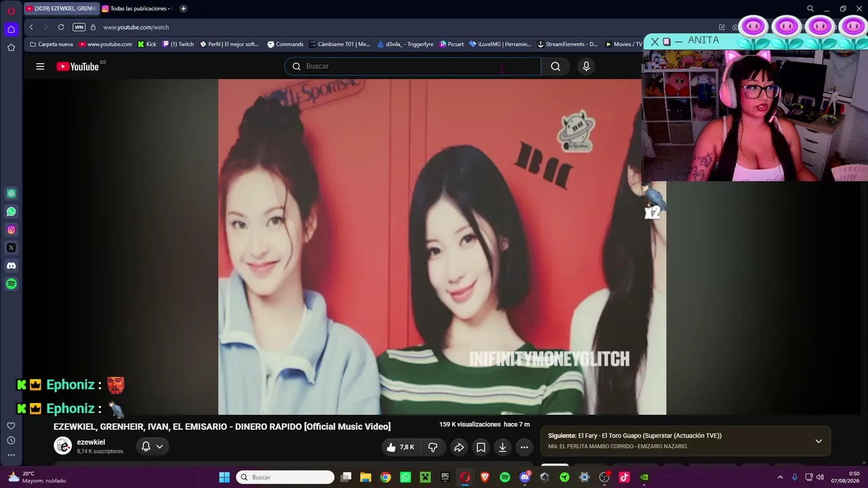
Task: Close the ANITA webcam overlay with X
Action: point(654,41)
